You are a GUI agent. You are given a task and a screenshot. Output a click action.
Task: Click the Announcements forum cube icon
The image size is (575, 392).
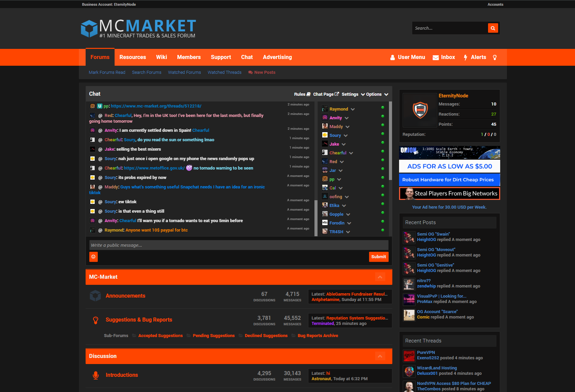pos(95,296)
